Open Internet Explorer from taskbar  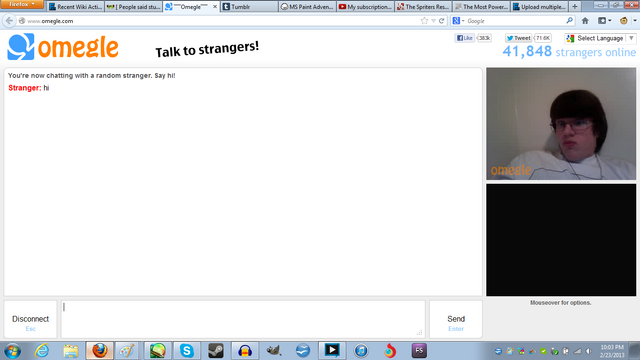coord(42,351)
